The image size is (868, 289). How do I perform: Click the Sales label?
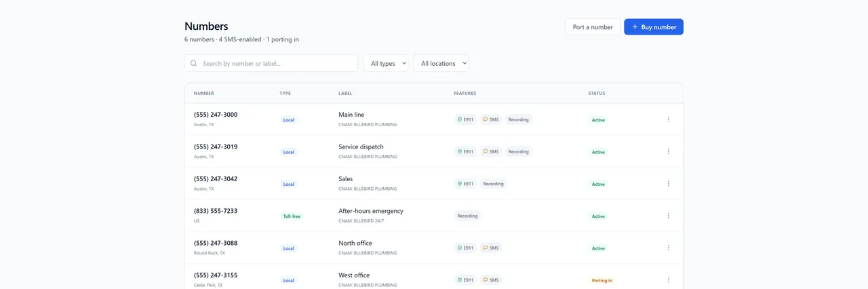[x=346, y=179]
